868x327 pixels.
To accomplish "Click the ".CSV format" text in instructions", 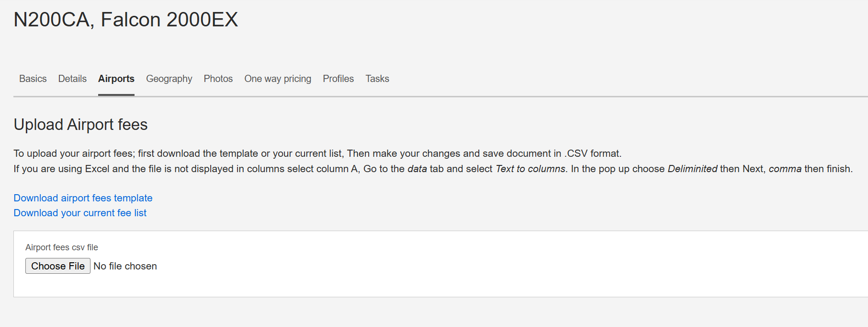I will click(x=592, y=153).
